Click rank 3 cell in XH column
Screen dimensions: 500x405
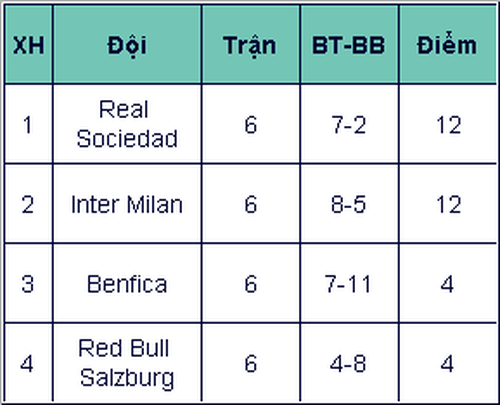[x=29, y=283]
